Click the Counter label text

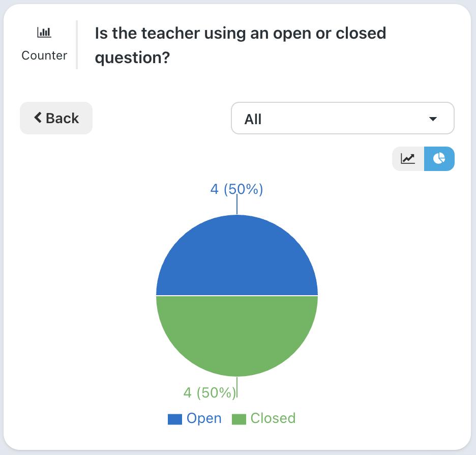44,55
